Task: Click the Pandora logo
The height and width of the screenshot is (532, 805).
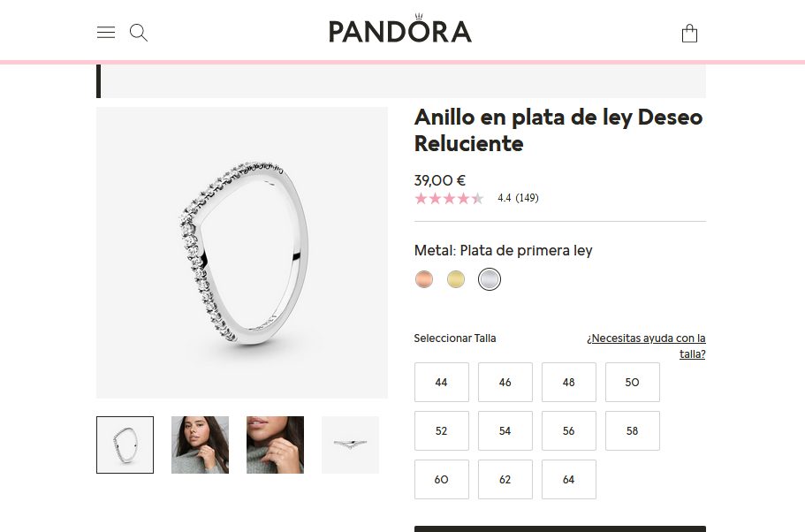Action: point(400,29)
